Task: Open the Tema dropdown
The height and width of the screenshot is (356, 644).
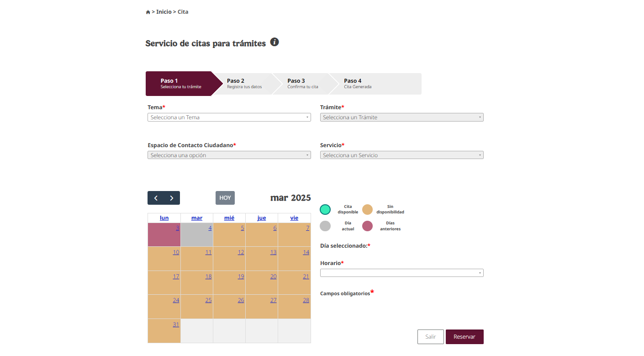Action: [229, 117]
